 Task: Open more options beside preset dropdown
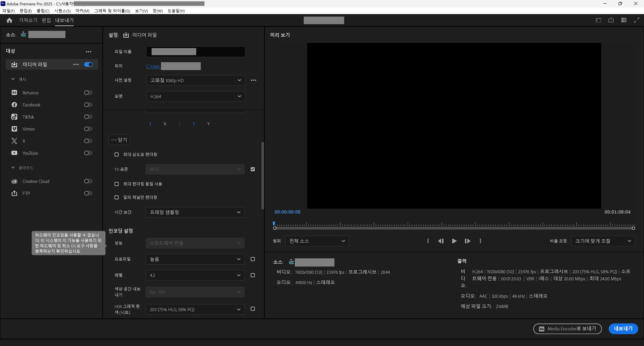coord(253,80)
